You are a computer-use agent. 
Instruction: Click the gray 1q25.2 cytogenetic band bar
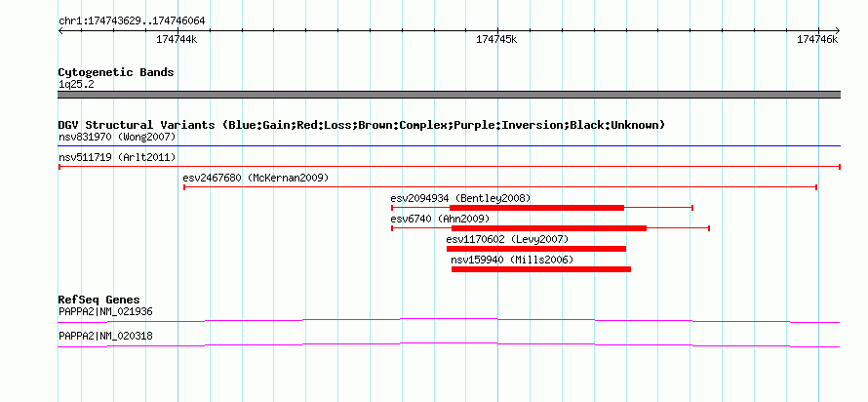point(449,95)
